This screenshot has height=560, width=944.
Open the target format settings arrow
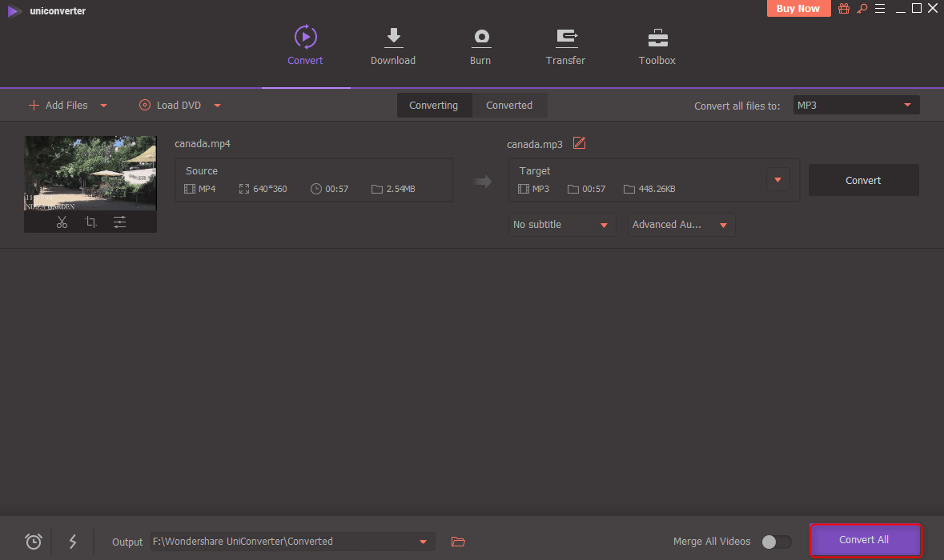[777, 180]
